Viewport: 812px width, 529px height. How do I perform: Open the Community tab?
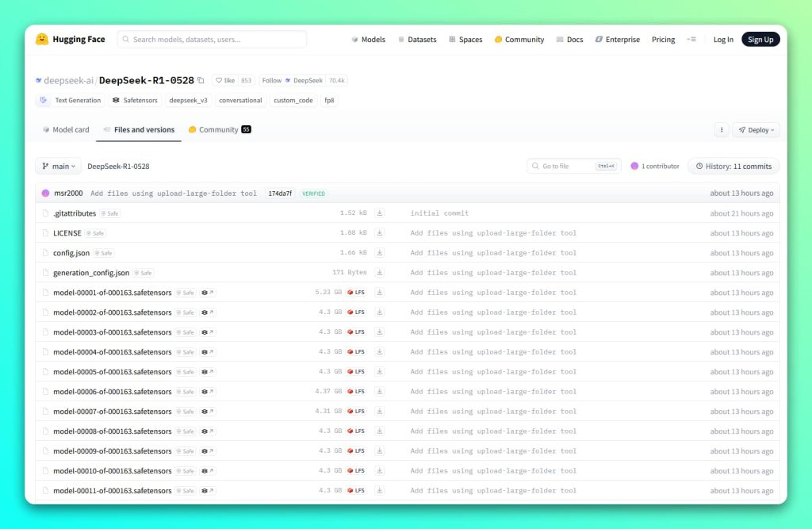coord(220,129)
